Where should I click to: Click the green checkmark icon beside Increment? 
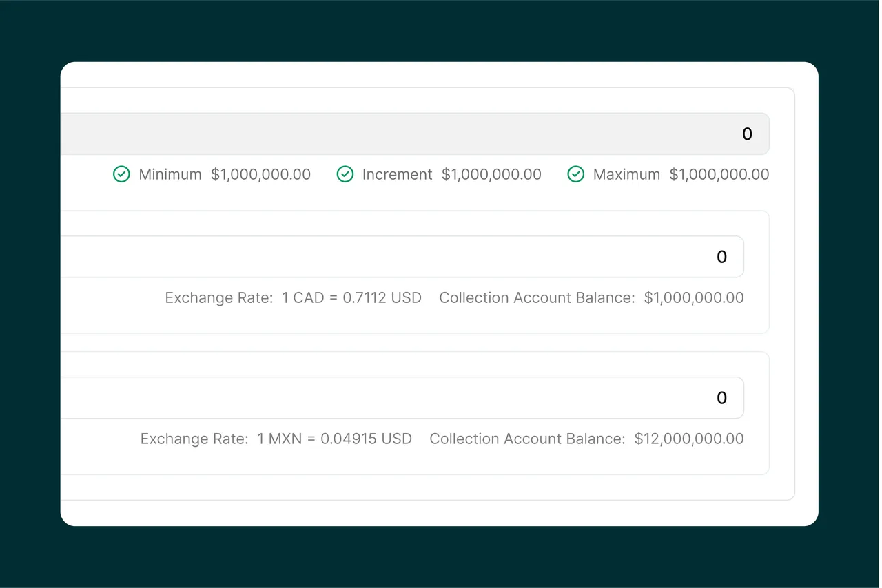(x=345, y=174)
